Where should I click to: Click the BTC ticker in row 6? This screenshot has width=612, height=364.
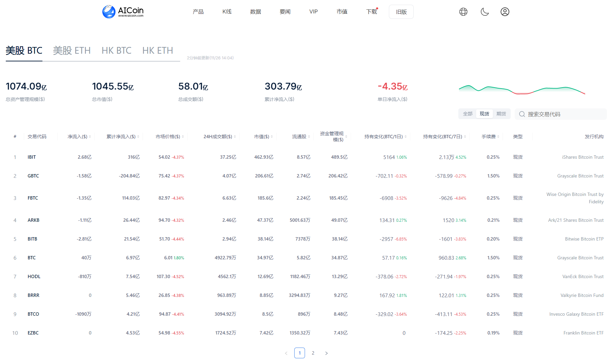32,258
